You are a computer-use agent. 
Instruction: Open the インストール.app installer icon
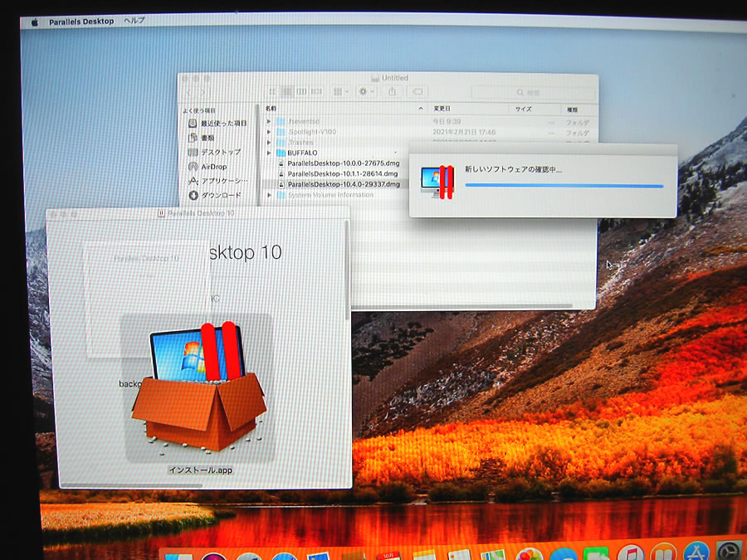[198, 390]
